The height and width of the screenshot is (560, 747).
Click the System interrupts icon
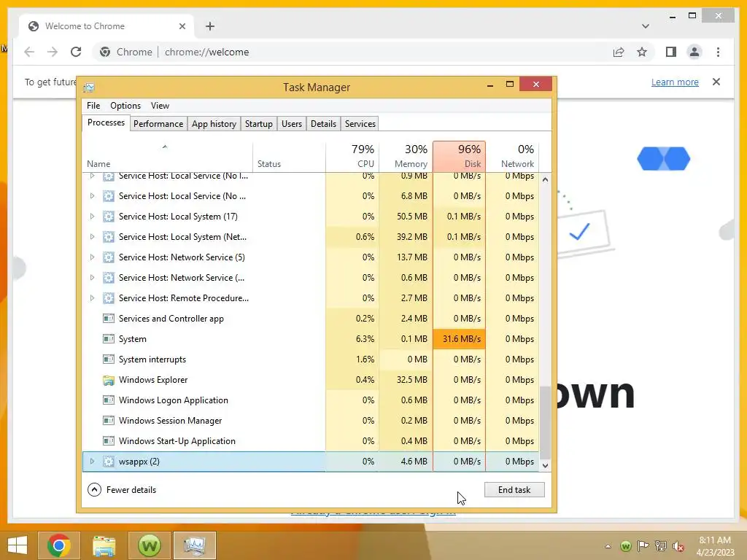(x=109, y=359)
